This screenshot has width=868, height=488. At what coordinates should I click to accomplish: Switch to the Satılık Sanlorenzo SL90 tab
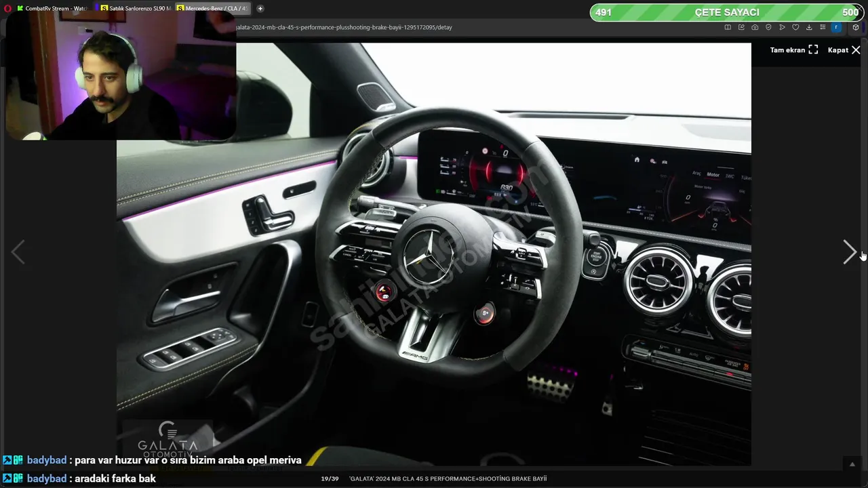pos(135,8)
